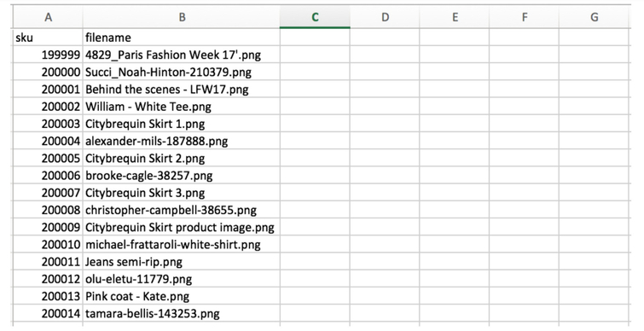
Task: Select the '4829_Paris Fashion Week 17'.png' cell
Action: coord(182,55)
